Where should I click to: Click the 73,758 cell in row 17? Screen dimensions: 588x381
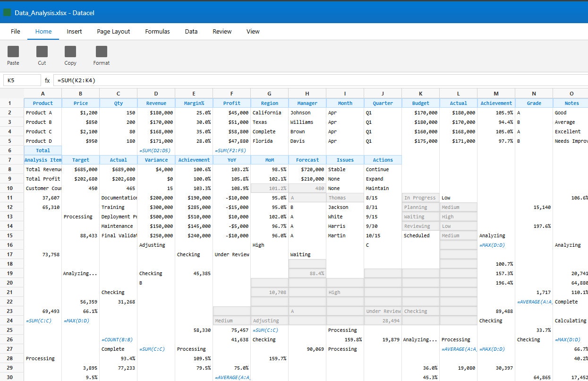pyautogui.click(x=43, y=254)
